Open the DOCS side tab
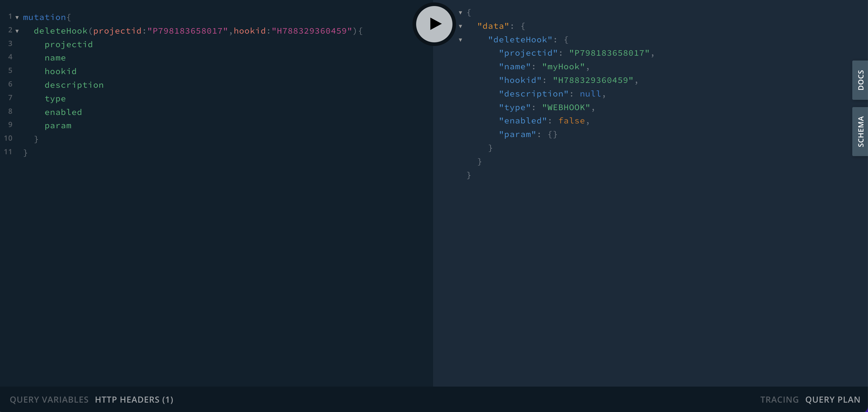This screenshot has height=412, width=868. click(x=860, y=80)
